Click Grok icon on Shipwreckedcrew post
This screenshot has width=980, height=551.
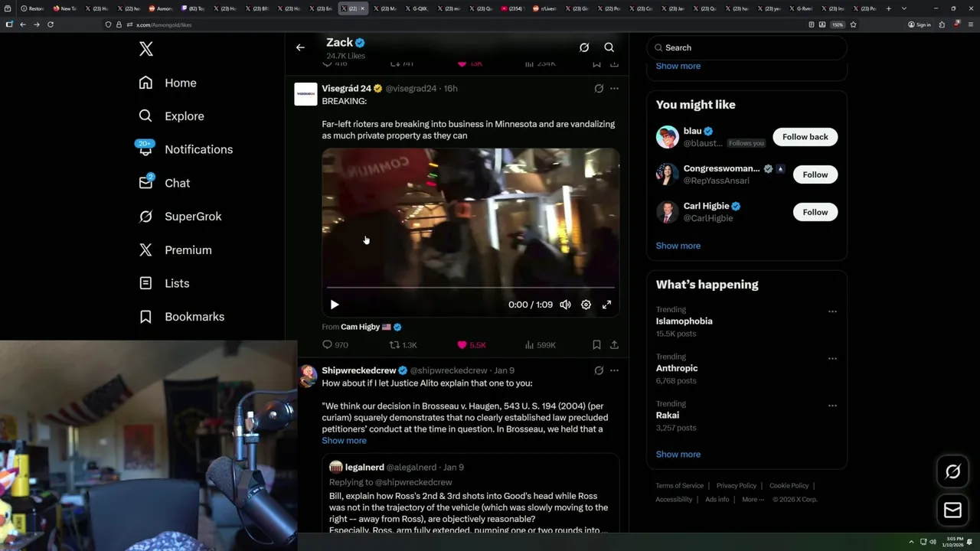(x=599, y=370)
